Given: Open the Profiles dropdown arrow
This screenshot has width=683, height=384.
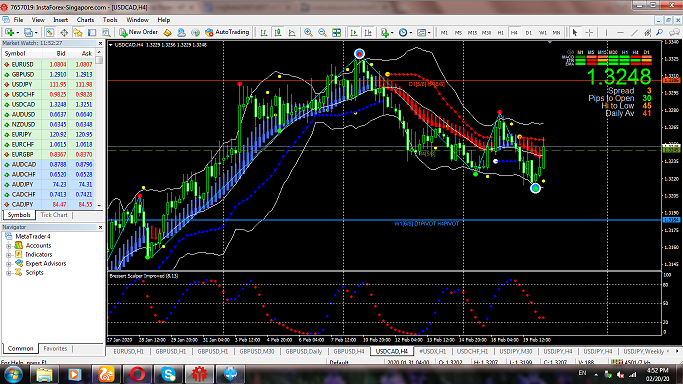Looking at the screenshot, I should (x=36, y=33).
